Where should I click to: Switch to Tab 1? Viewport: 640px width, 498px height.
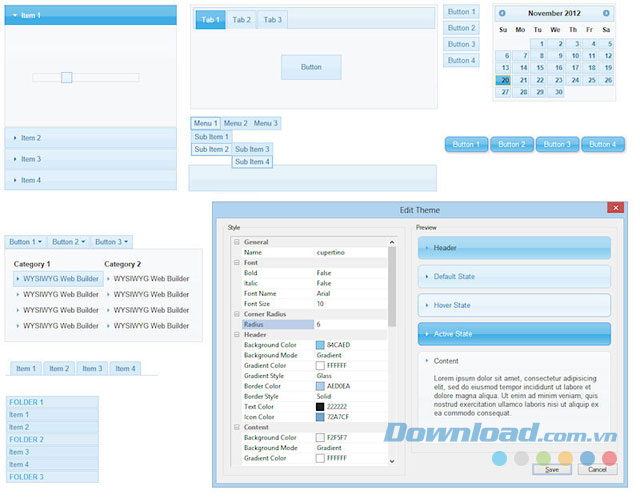210,20
